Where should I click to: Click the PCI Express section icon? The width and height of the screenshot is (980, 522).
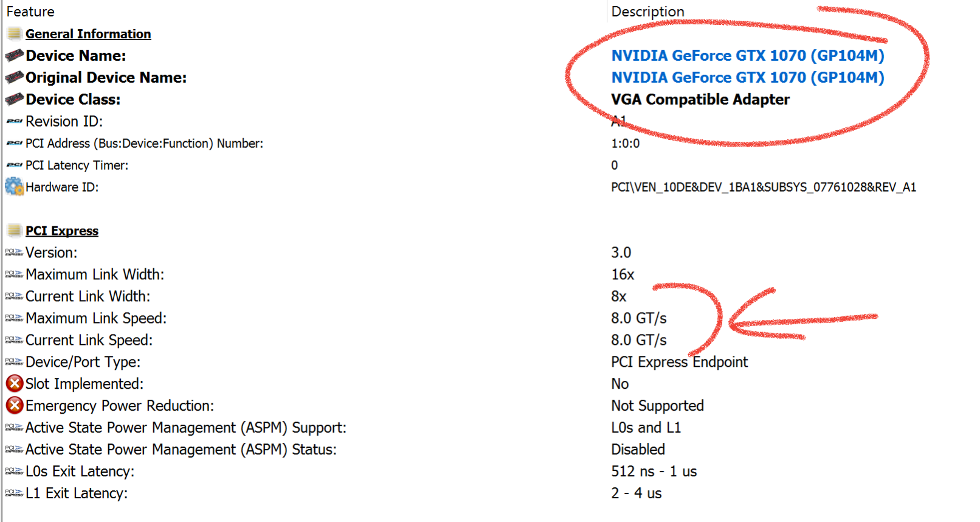click(x=14, y=231)
